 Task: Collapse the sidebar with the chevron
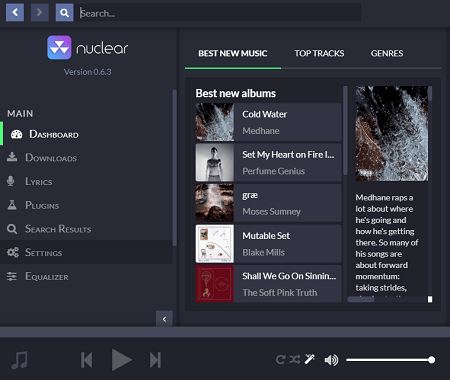164,319
